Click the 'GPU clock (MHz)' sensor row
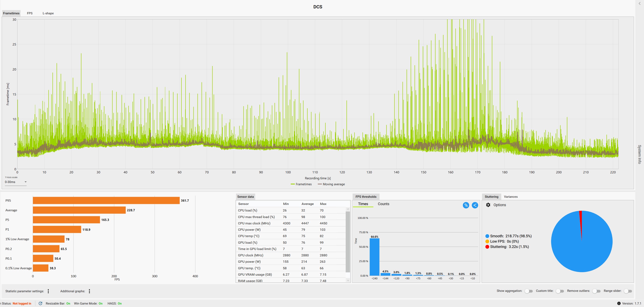644x307 pixels. (x=291, y=255)
